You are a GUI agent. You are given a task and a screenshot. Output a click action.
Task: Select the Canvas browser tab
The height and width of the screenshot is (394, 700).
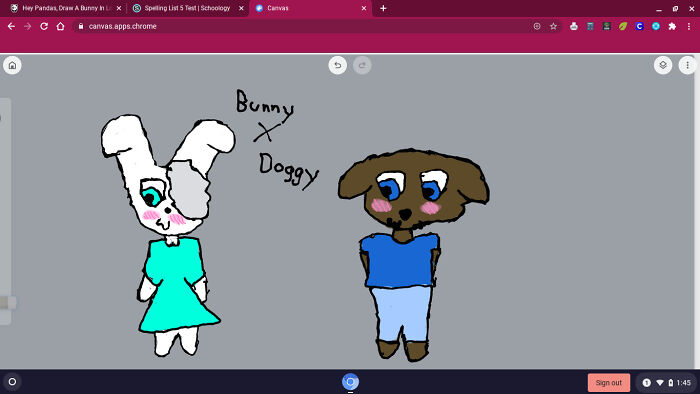coord(310,8)
